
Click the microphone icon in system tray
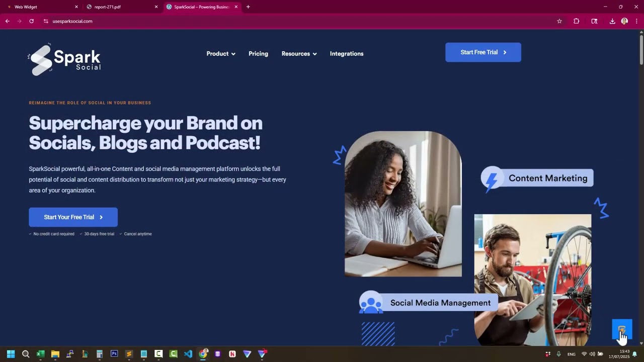point(558,354)
